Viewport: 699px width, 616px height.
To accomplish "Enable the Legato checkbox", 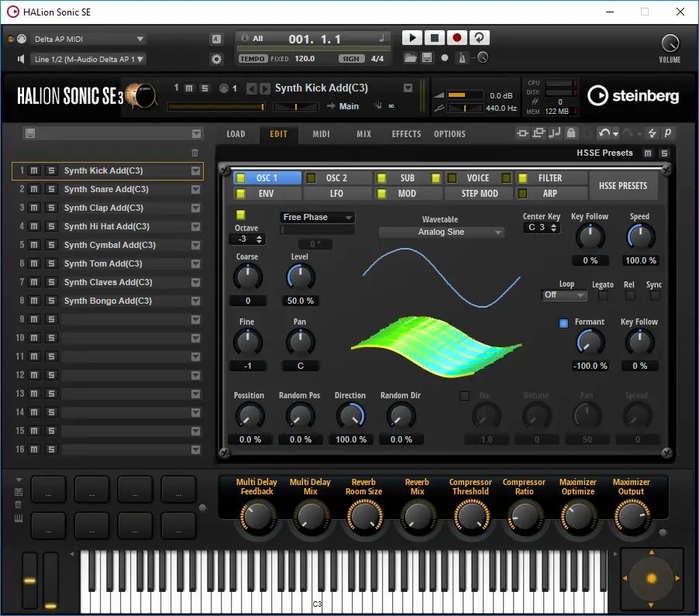I will 603,295.
